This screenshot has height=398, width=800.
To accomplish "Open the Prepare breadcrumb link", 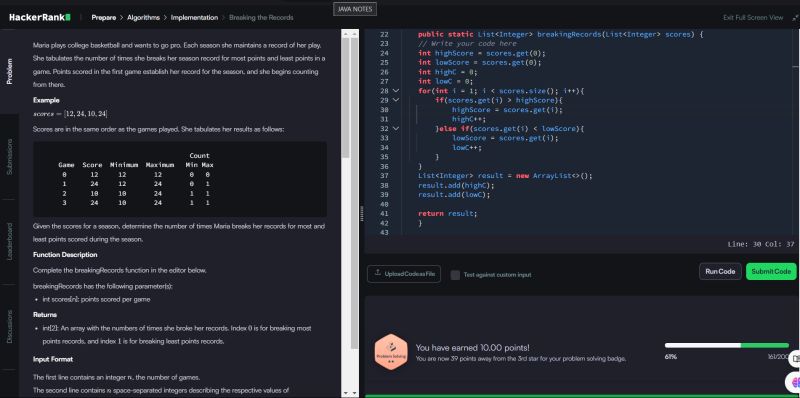I will click(104, 17).
